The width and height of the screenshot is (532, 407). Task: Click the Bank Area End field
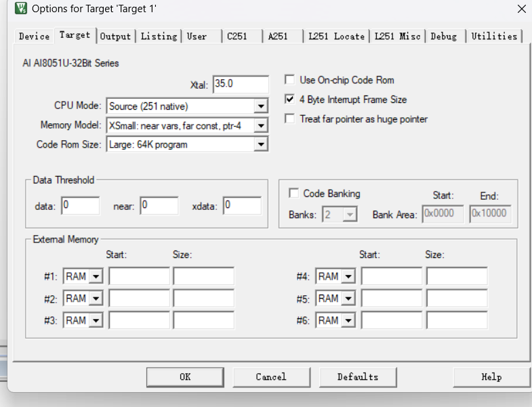coord(491,214)
